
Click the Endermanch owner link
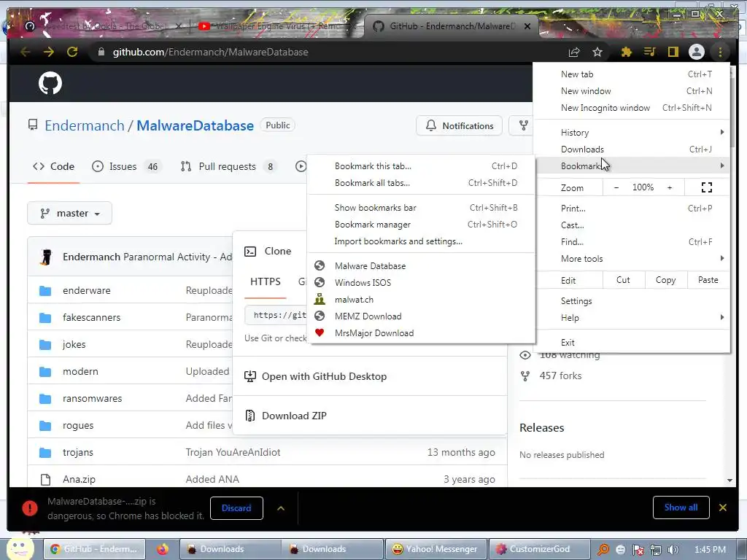click(85, 125)
